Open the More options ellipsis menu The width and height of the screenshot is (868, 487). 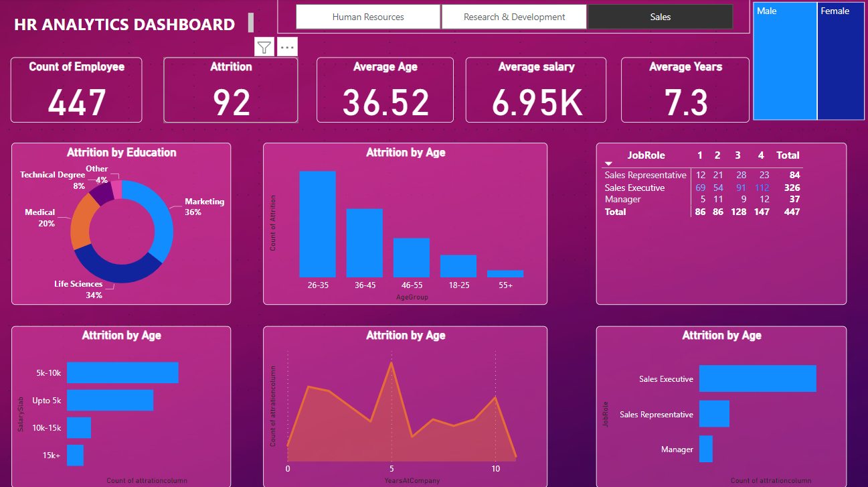coord(287,47)
